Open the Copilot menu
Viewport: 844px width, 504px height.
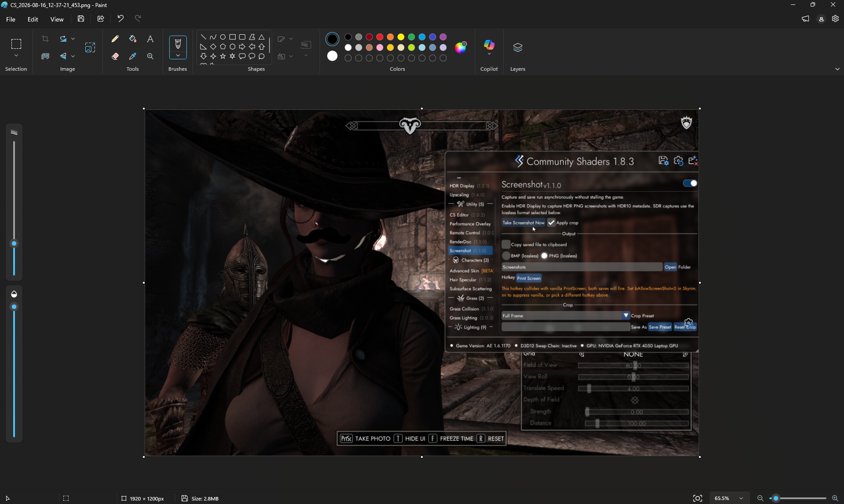pyautogui.click(x=489, y=48)
